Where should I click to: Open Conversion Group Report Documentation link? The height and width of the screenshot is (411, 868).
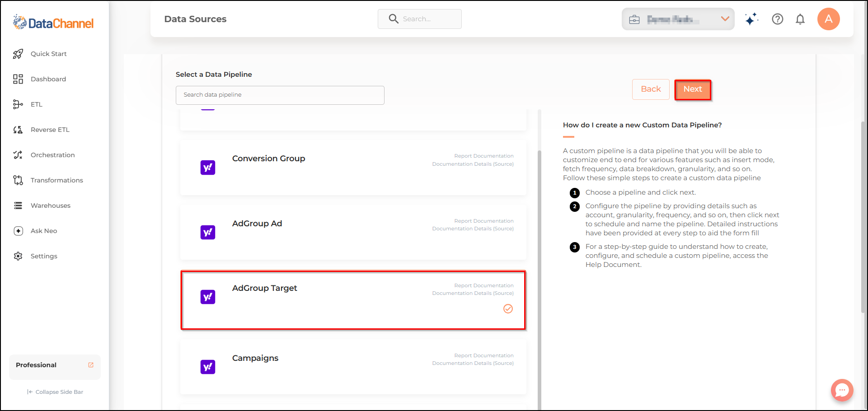tap(484, 156)
